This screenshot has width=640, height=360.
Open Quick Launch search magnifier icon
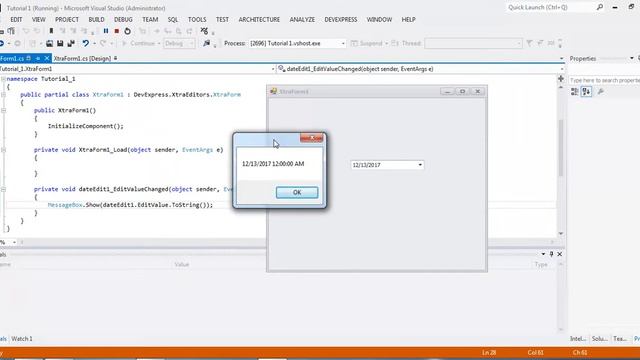[600, 7]
